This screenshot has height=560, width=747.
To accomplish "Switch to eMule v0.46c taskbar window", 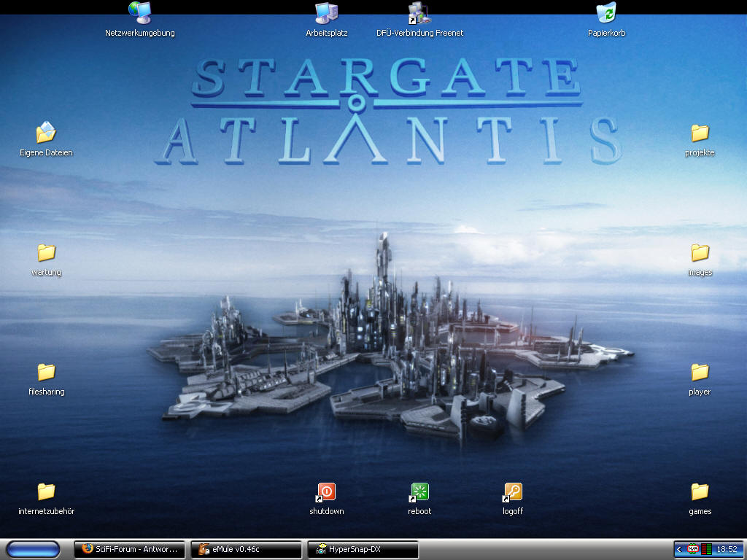I will click(x=247, y=550).
